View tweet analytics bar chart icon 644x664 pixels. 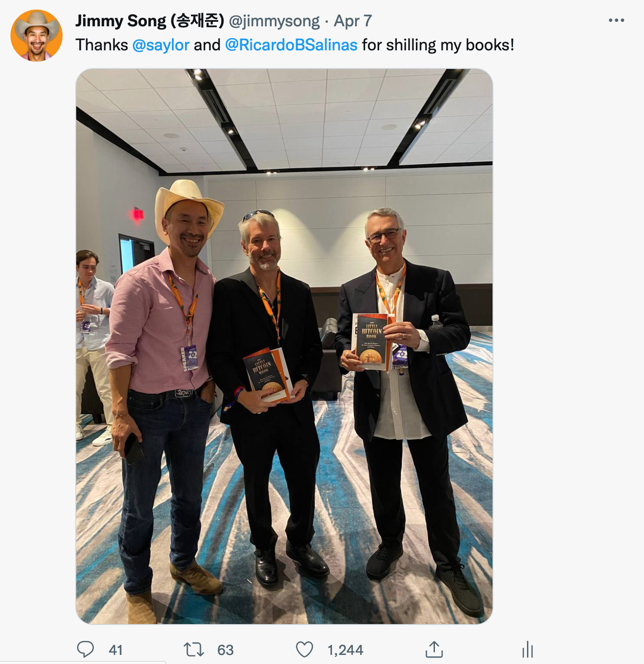click(527, 649)
